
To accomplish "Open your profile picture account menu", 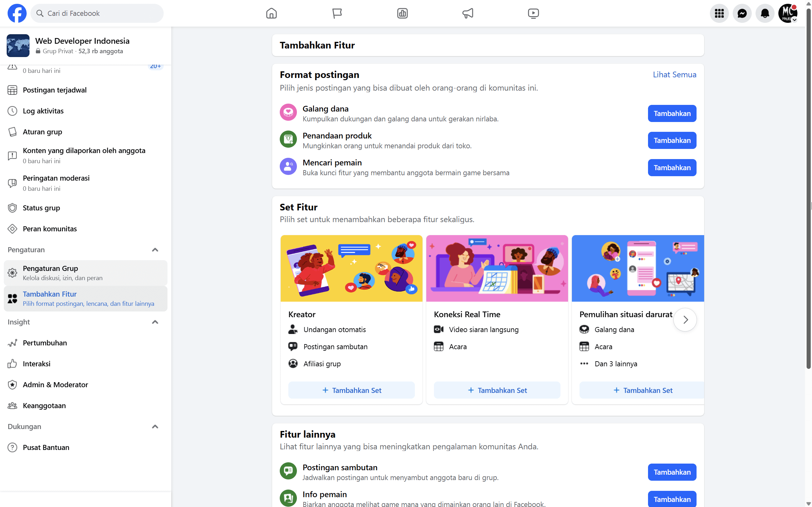I will coord(788,13).
